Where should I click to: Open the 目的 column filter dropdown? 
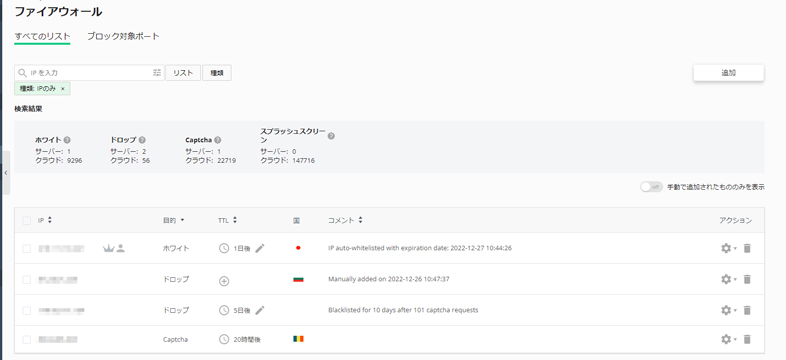coord(173,220)
